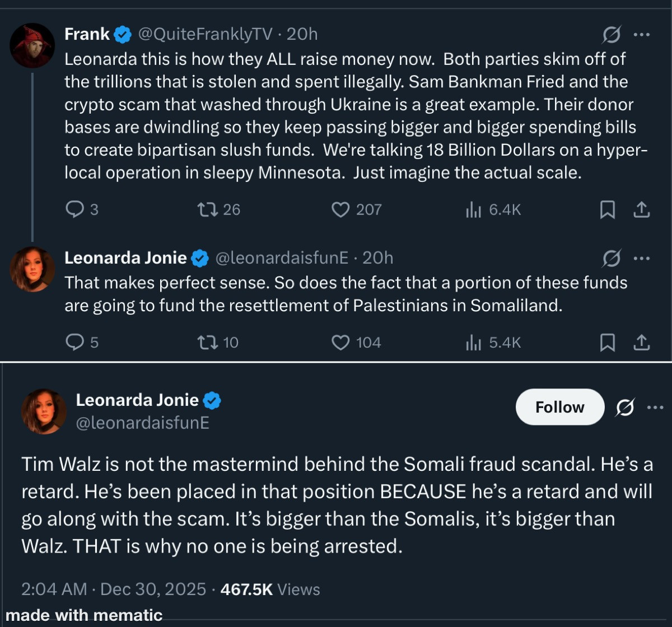Like Leonarda's reply with 104 likes
Image resolution: width=672 pixels, height=627 pixels.
[x=340, y=342]
